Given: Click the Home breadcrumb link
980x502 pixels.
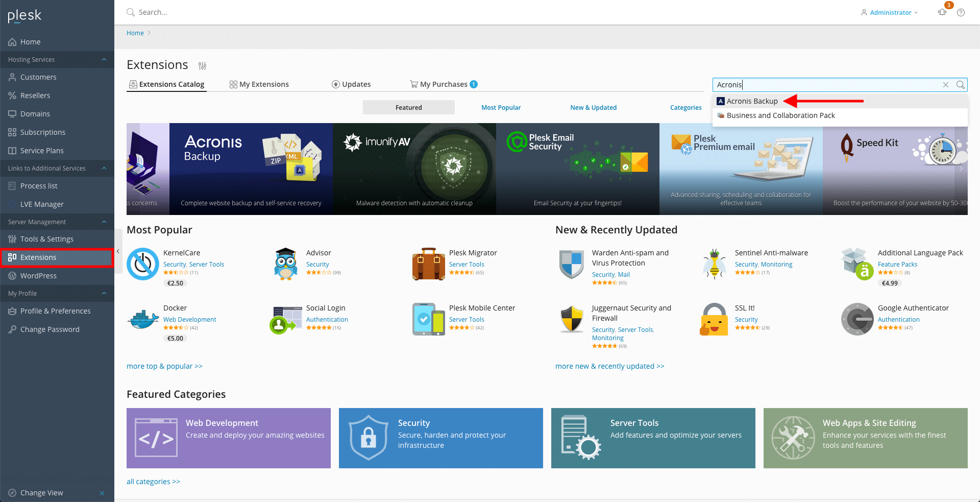Looking at the screenshot, I should click(135, 33).
